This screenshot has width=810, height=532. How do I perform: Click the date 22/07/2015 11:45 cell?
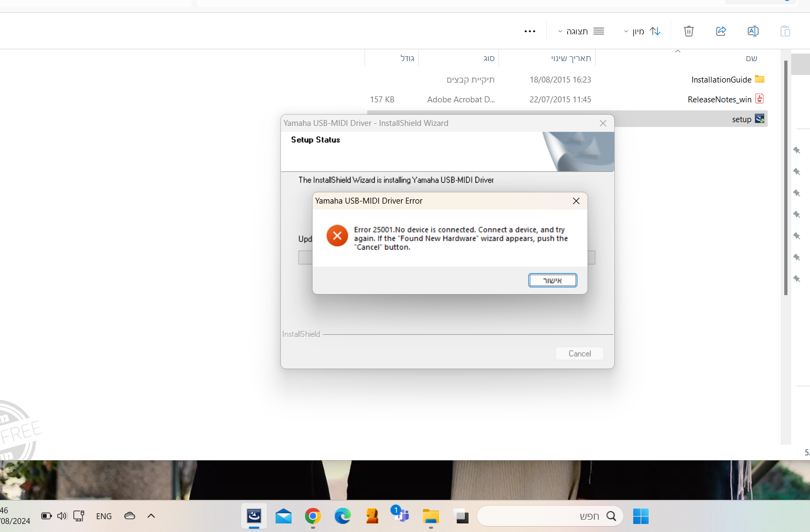coord(560,100)
